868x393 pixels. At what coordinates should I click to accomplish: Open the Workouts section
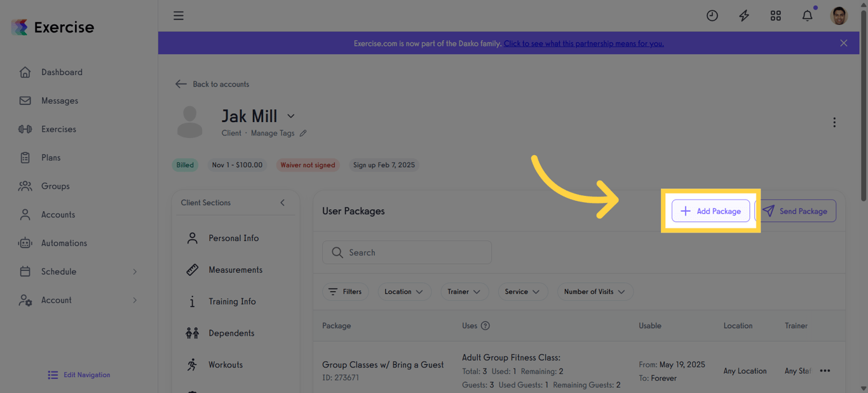[x=226, y=364]
